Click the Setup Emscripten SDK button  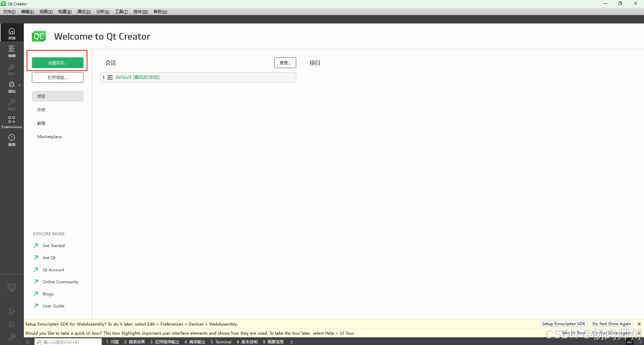pos(563,324)
